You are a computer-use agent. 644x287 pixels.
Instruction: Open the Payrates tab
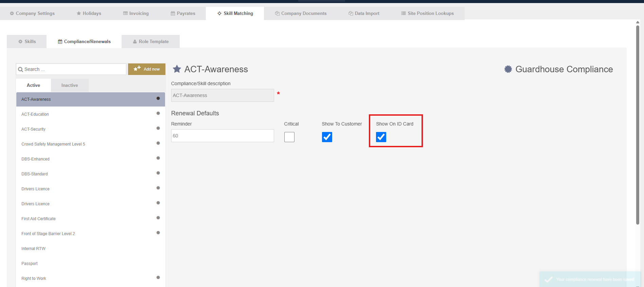183,14
